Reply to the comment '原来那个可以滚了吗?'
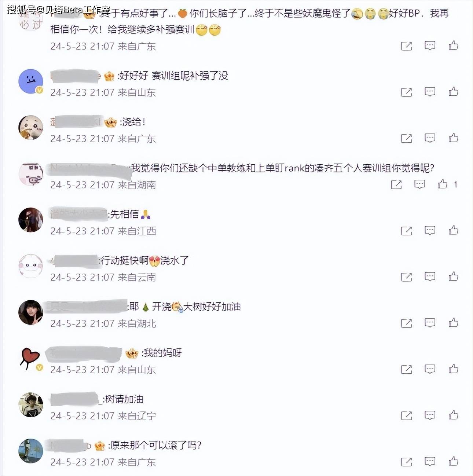This screenshot has width=473, height=476. pos(430,461)
